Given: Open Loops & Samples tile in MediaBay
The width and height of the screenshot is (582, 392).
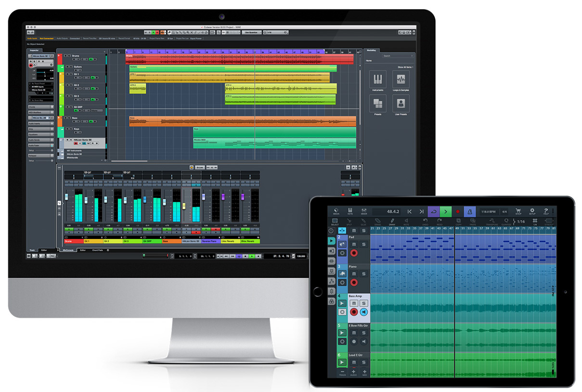Looking at the screenshot, I should tap(401, 79).
